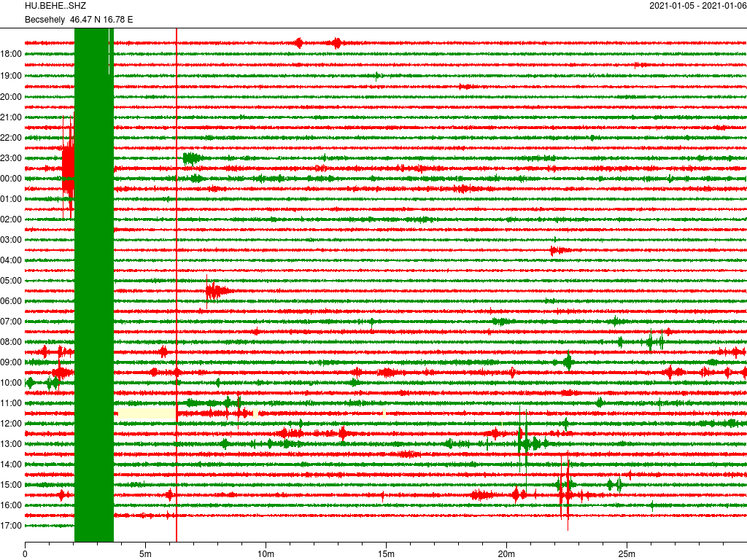747x560 pixels.
Task: Click the 2021-01-05 - 2021-01-06 date range
Action: coord(697,6)
